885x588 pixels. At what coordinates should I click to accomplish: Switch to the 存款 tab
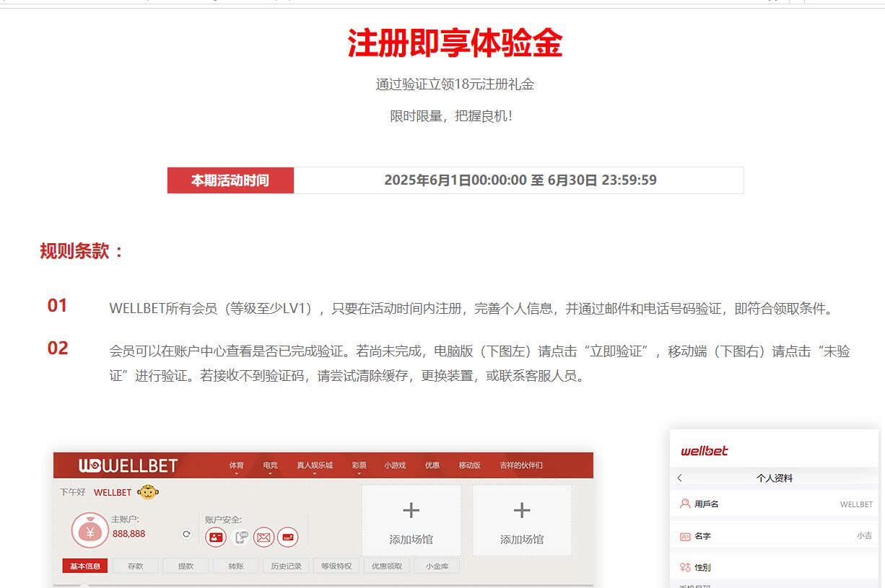point(135,566)
